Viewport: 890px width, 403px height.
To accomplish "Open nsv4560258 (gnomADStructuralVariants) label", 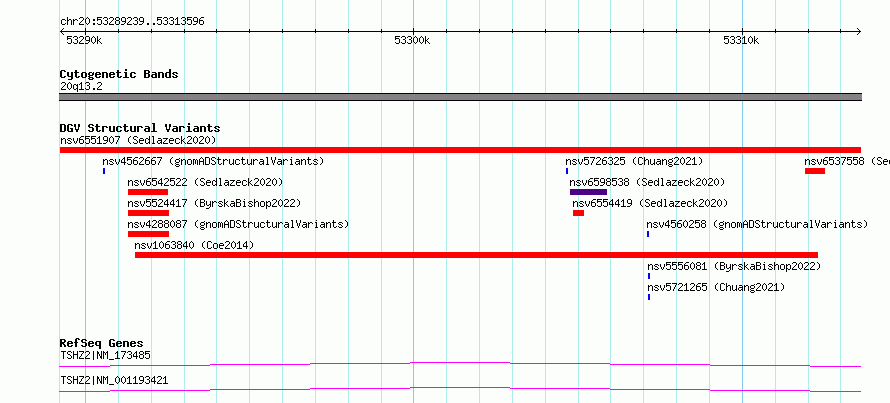I will click(x=757, y=224).
